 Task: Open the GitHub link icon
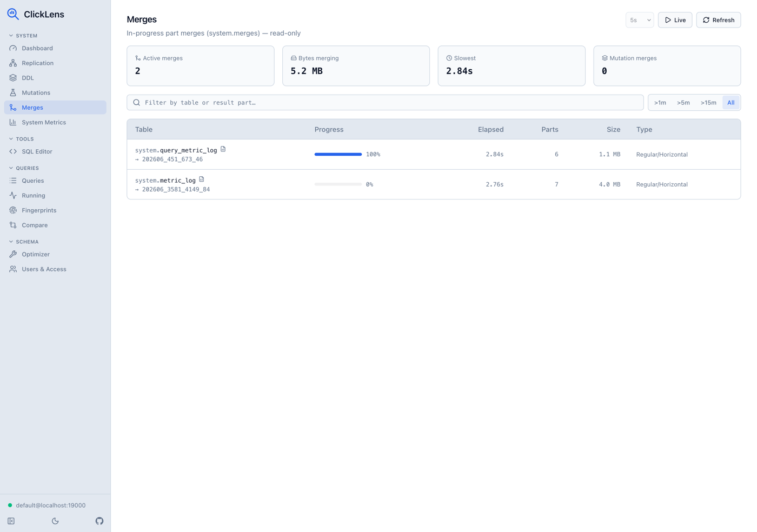pos(99,521)
